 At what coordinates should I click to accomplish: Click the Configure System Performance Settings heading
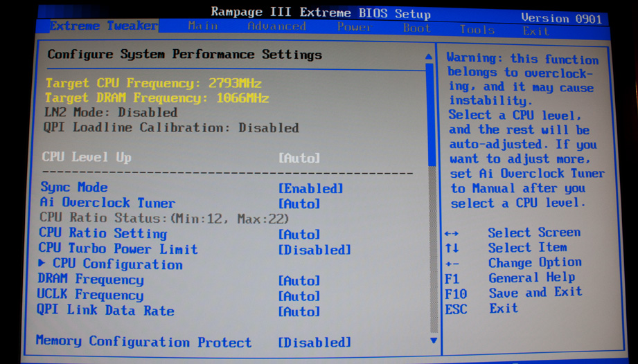pos(185,55)
